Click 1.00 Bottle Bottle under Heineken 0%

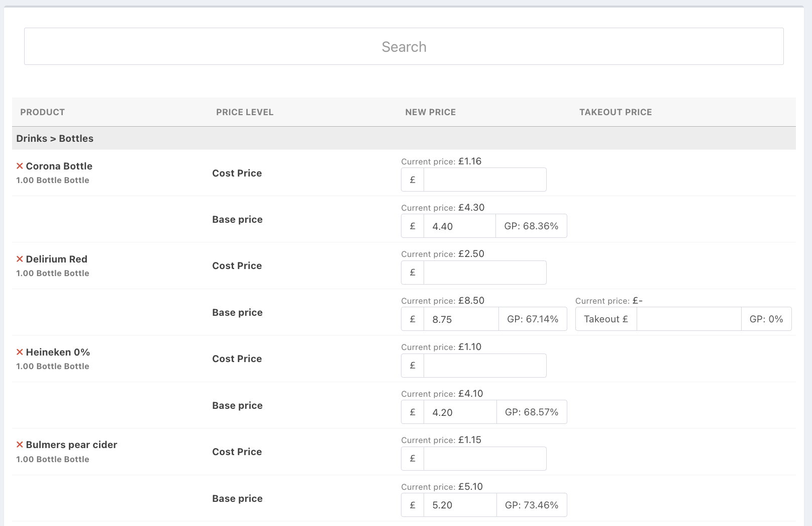click(x=53, y=366)
